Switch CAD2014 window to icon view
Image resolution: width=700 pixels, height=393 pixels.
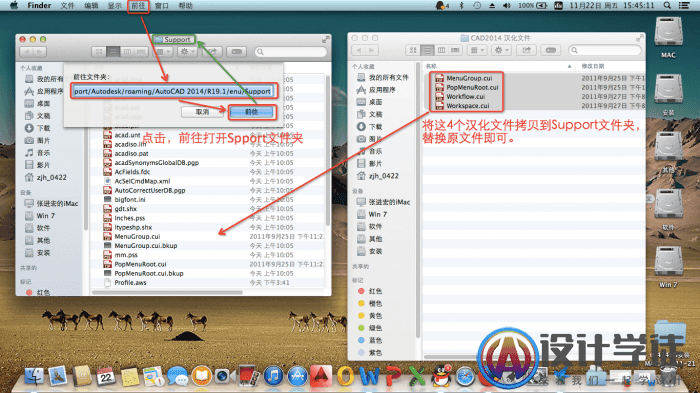(x=412, y=50)
